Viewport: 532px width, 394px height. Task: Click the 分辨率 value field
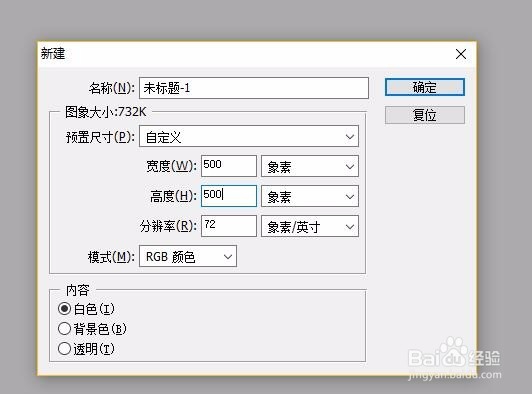(x=229, y=226)
